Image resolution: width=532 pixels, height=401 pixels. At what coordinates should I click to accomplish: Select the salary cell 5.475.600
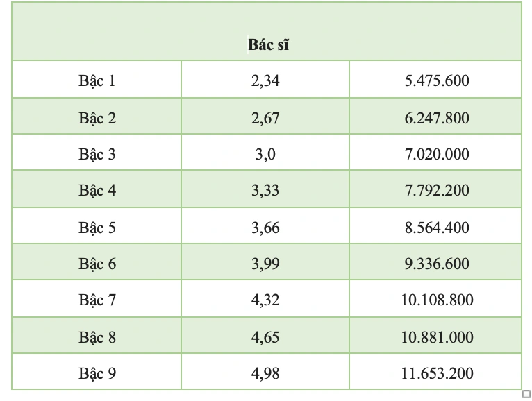coord(437,80)
